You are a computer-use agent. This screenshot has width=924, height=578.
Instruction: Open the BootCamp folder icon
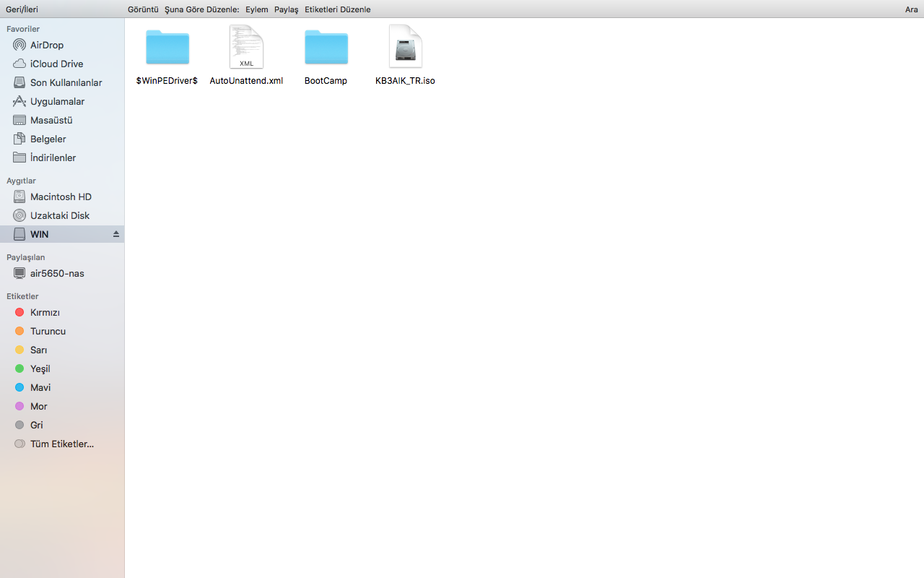(326, 47)
